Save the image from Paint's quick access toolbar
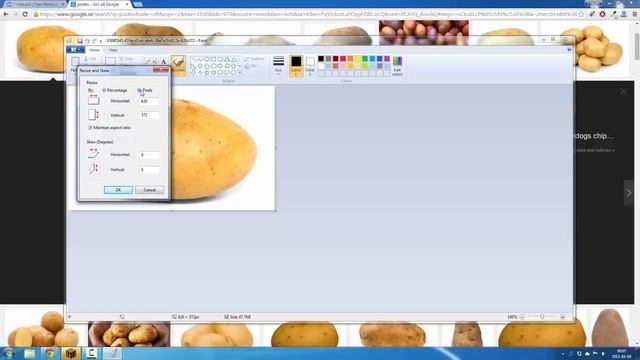 tap(80, 41)
